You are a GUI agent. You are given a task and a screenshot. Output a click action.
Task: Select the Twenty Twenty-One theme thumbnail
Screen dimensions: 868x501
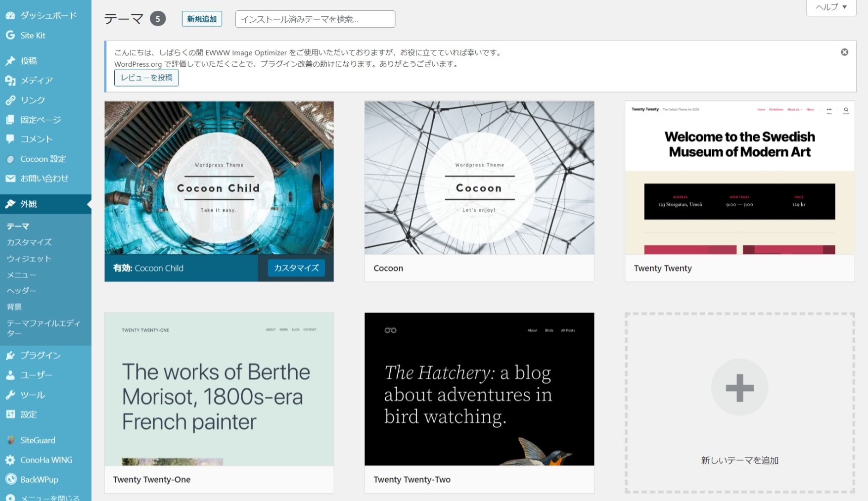[219, 389]
